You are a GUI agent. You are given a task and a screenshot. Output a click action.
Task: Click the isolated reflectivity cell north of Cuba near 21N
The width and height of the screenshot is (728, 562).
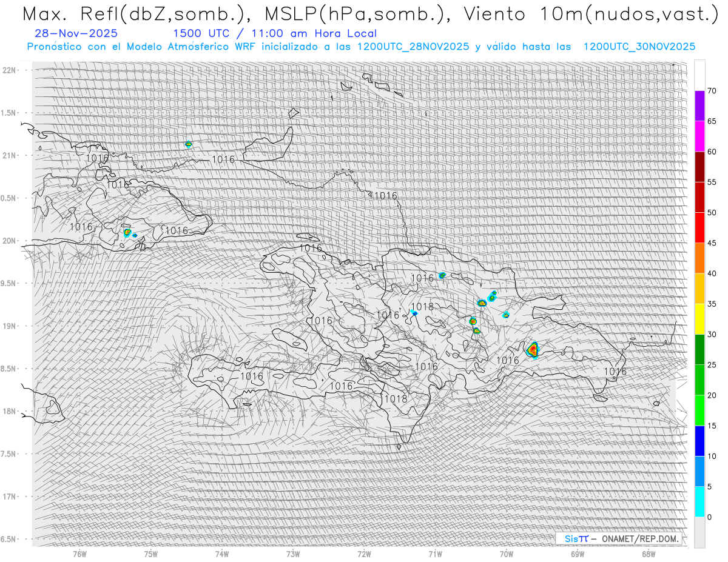188,144
